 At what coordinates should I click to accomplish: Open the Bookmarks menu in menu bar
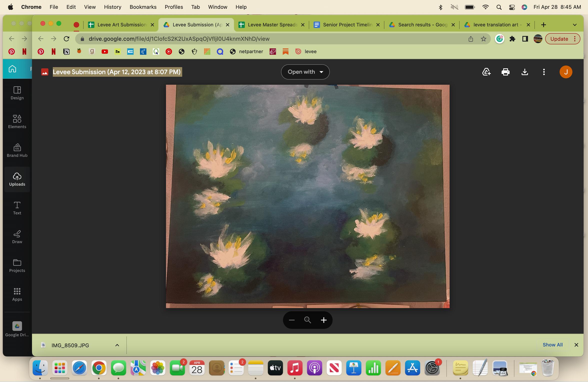pos(143,7)
